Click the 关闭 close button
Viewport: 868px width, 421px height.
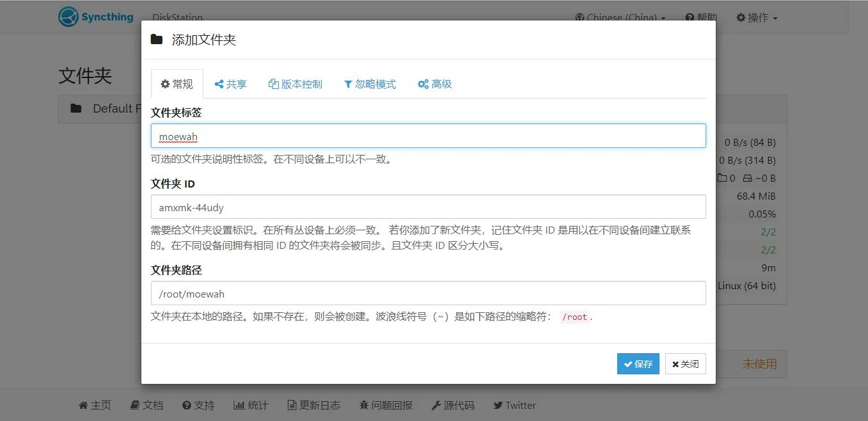686,363
